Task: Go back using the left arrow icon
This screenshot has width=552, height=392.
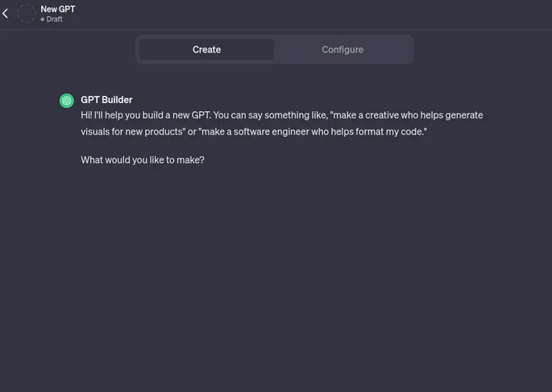Action: pos(6,14)
